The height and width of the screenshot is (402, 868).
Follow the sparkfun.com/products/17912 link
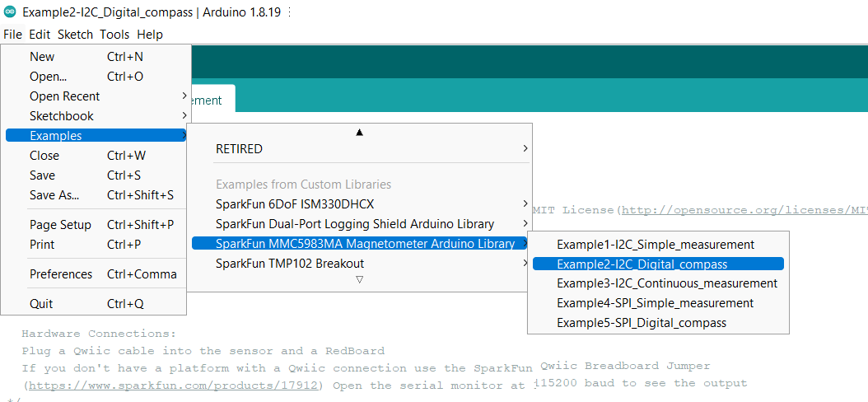point(173,385)
